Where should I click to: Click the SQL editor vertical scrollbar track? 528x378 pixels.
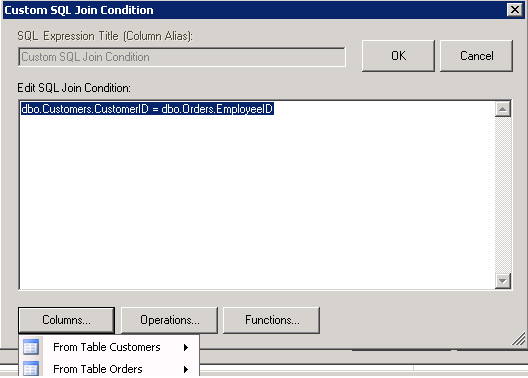(503, 195)
